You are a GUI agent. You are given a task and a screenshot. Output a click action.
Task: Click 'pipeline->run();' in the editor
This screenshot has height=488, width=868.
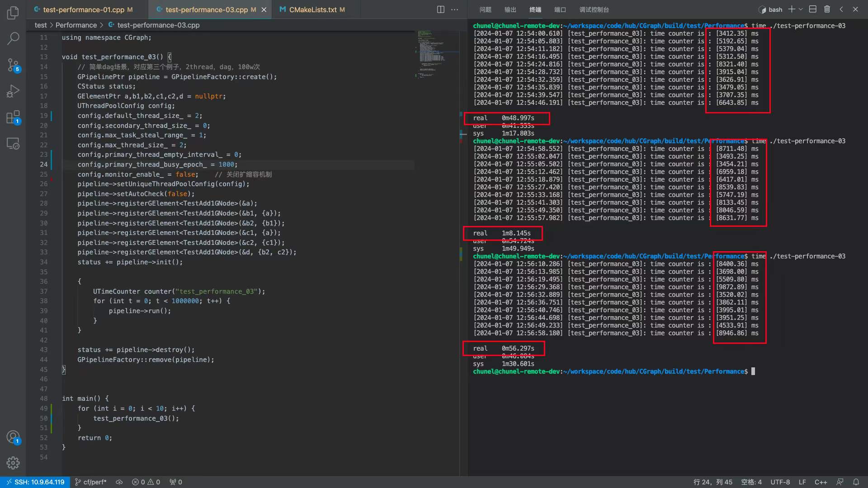140,311
